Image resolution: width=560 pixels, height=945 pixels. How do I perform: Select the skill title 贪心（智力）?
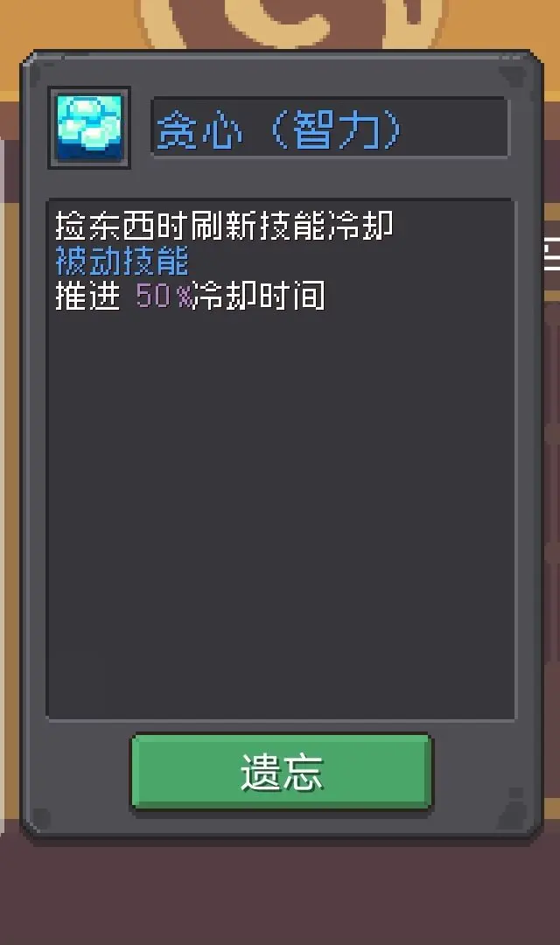pyautogui.click(x=278, y=129)
